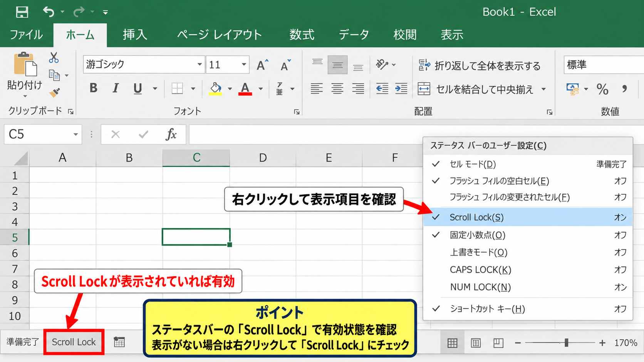Click the セルを結合して中央揃え button
The width and height of the screenshot is (644, 362).
point(476,89)
